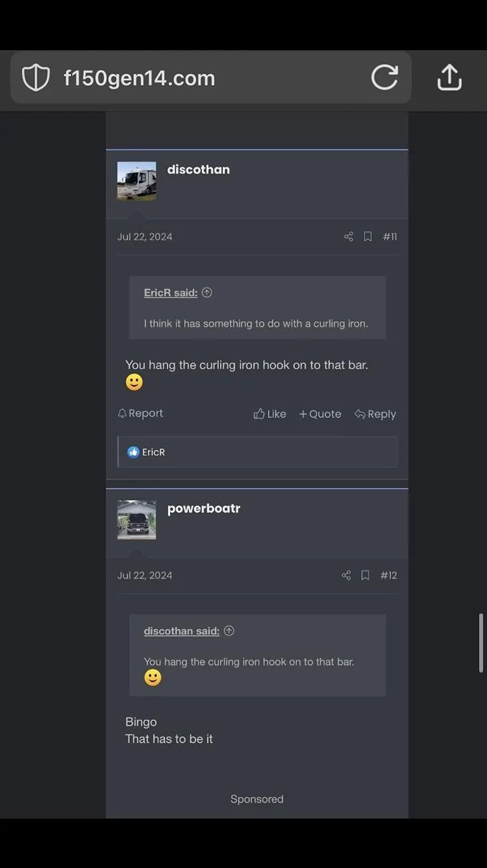
Task: Share post #12 via share icon
Action: (x=346, y=575)
